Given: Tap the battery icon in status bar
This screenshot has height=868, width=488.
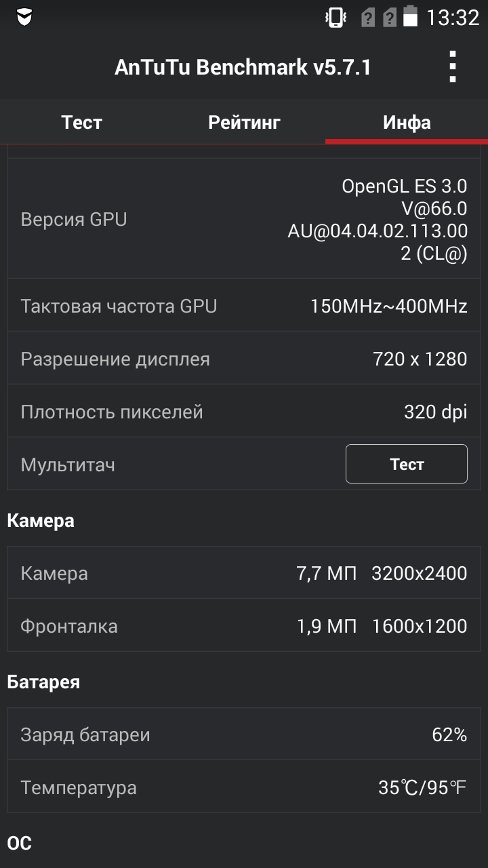Looking at the screenshot, I should click(x=410, y=16).
